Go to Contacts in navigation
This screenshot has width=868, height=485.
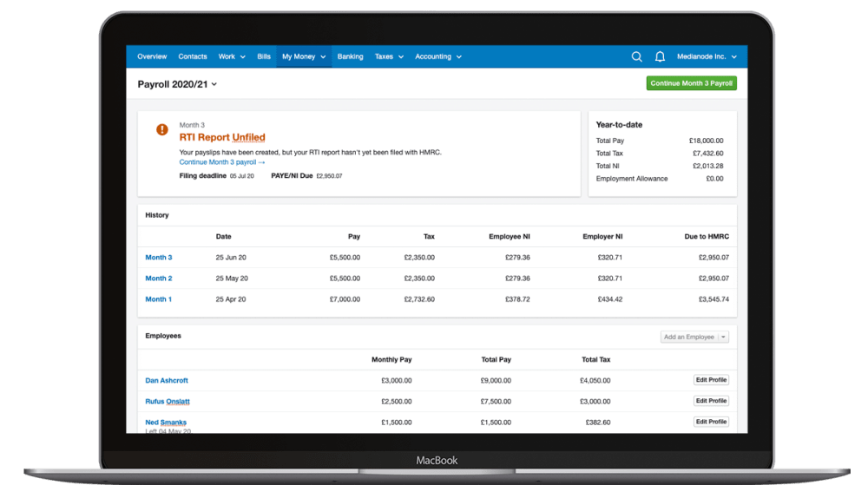tap(193, 56)
